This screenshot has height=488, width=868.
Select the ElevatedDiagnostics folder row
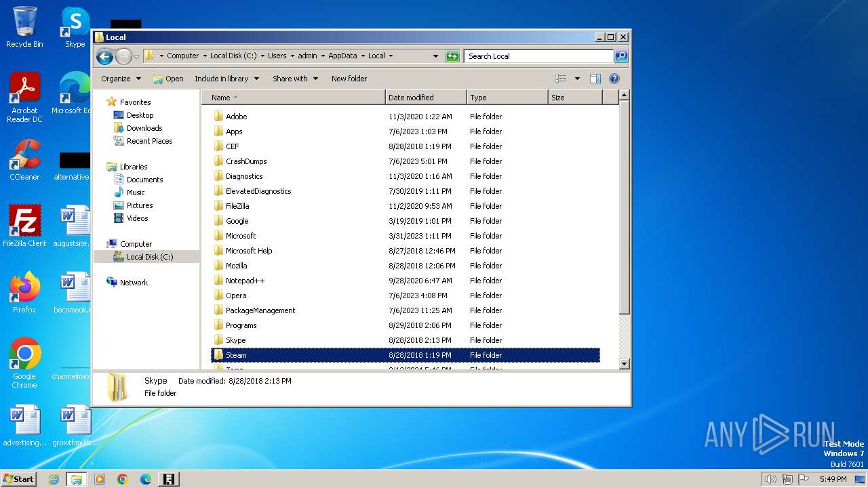tap(406, 191)
